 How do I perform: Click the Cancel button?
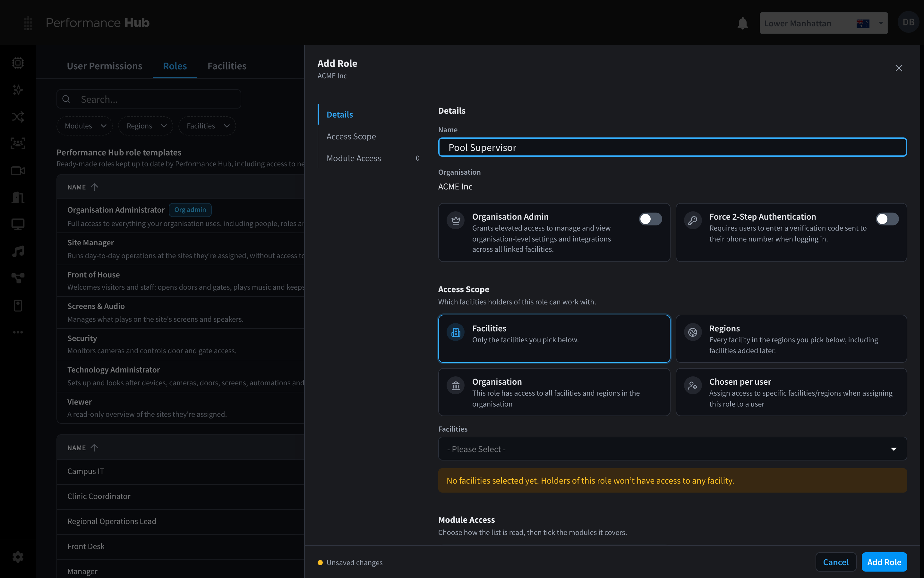click(x=836, y=562)
